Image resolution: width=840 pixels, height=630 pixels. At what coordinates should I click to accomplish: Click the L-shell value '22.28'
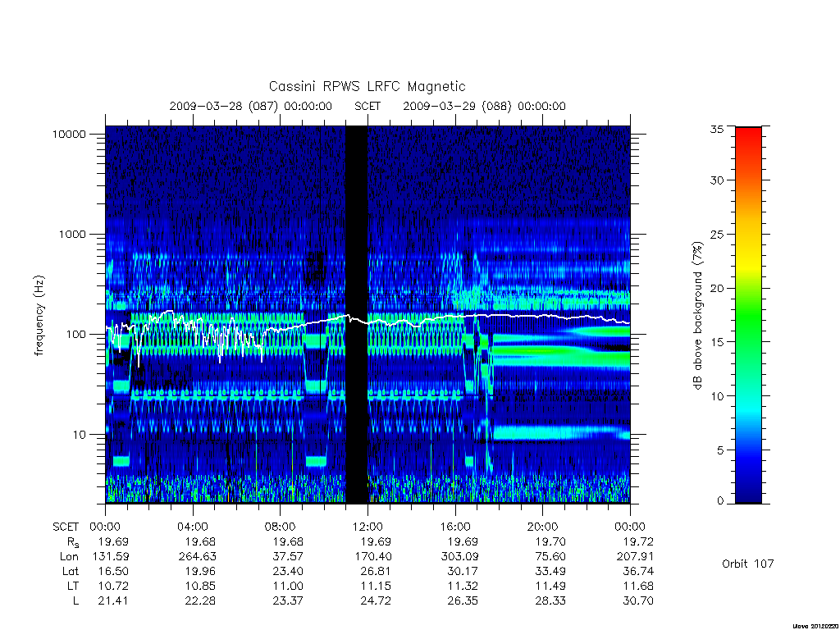200,601
